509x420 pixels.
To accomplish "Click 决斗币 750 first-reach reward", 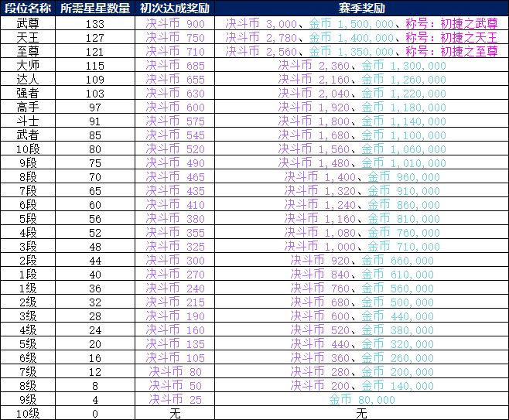I will click(x=175, y=37).
